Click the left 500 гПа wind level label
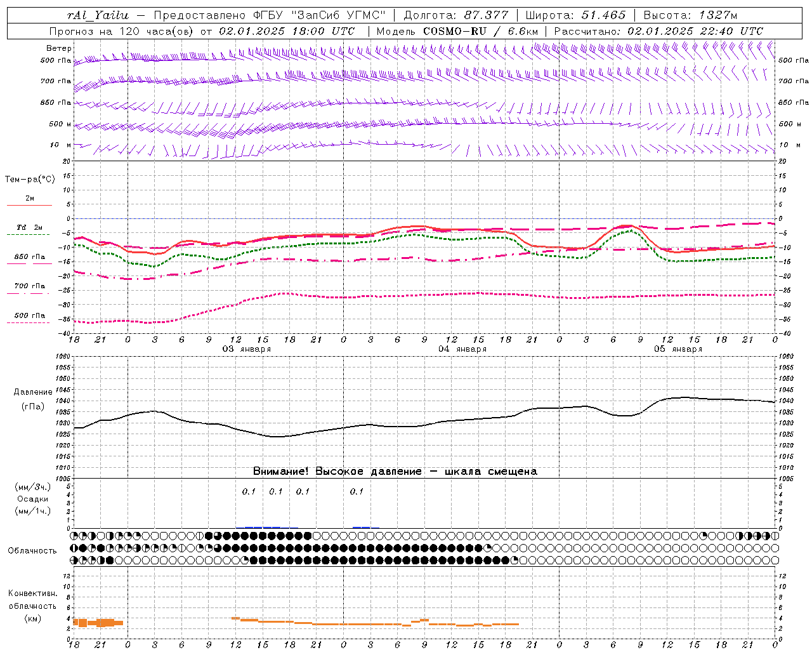The width and height of the screenshot is (812, 650). [56, 60]
